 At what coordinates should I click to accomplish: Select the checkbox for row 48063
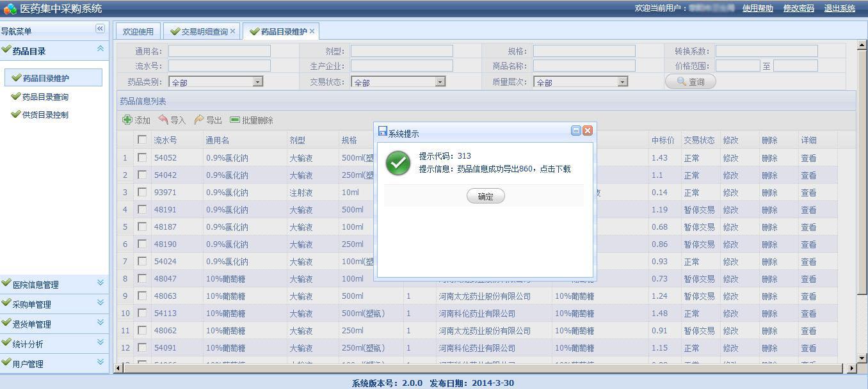pos(142,296)
